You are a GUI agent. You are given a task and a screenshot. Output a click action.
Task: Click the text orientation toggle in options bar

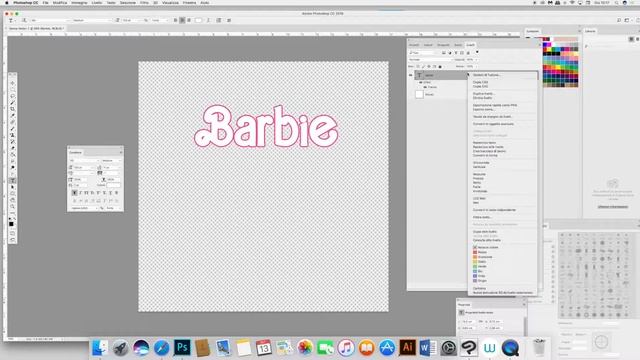[24, 20]
